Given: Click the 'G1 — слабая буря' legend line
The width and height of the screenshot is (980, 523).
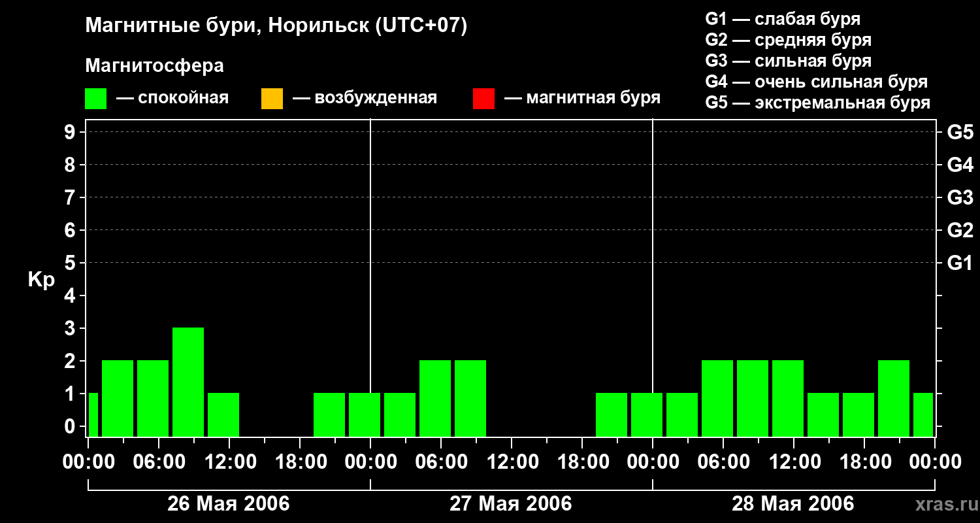Looking at the screenshot, I should click(x=783, y=19).
